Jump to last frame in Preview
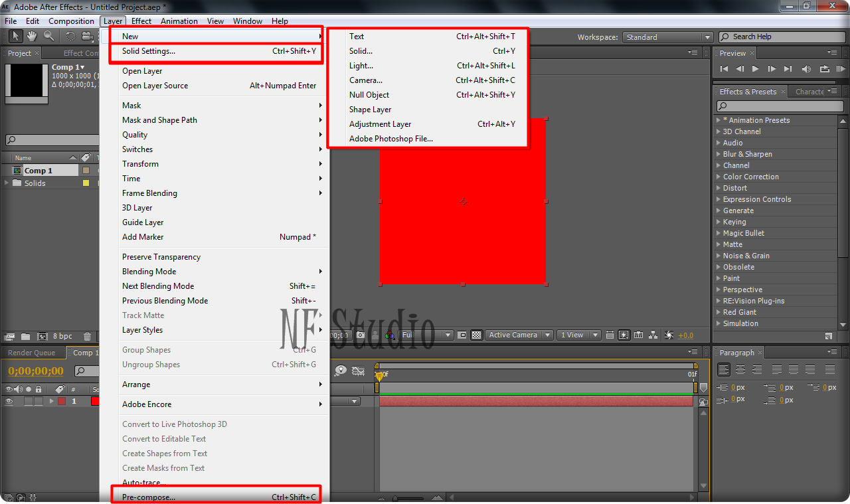The width and height of the screenshot is (850, 504). [x=788, y=69]
